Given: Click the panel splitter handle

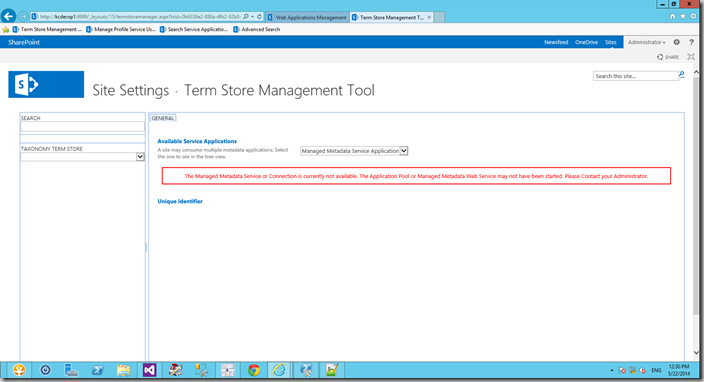Looking at the screenshot, I should 146,247.
